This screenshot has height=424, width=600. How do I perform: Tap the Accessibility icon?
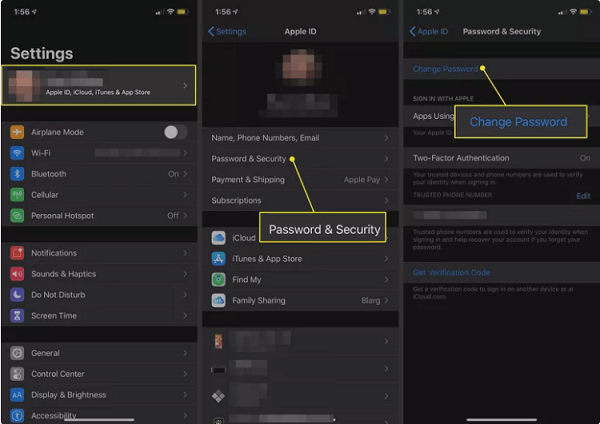pyautogui.click(x=17, y=415)
